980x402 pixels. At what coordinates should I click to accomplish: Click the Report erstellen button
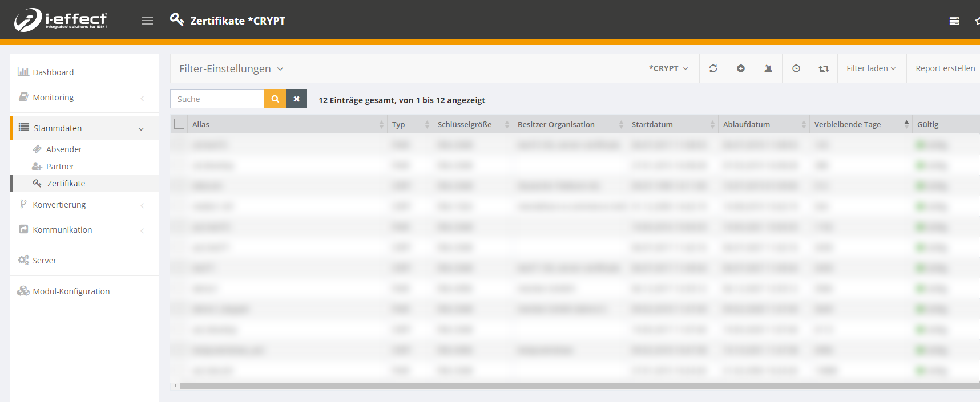click(945, 68)
